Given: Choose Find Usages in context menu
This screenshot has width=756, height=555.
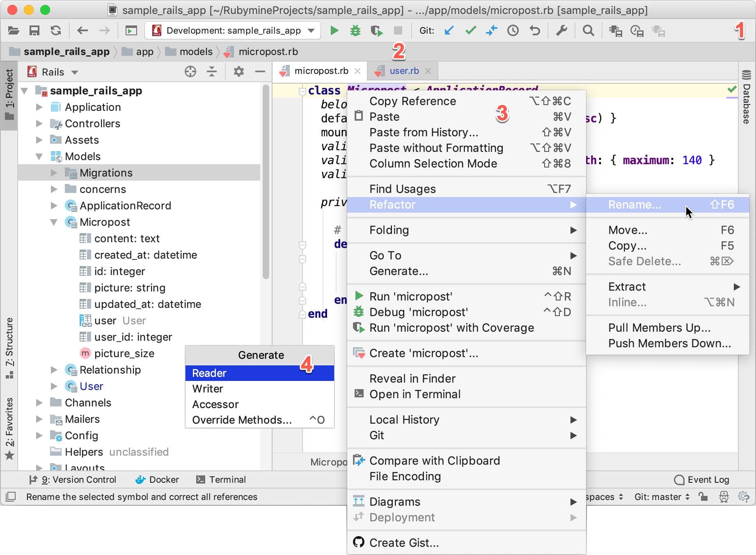Looking at the screenshot, I should tap(466, 189).
